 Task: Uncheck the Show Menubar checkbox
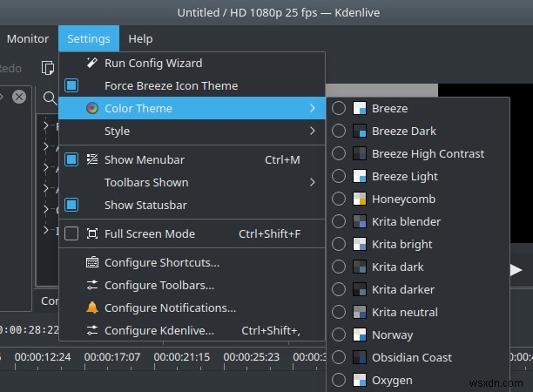[x=71, y=159]
